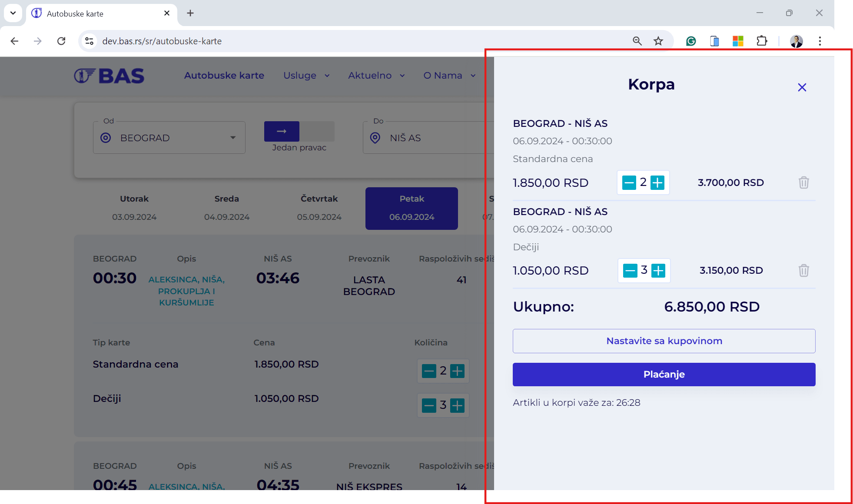853x504 pixels.
Task: Click the 3.700,00 RSD subtotal
Action: pos(731,182)
